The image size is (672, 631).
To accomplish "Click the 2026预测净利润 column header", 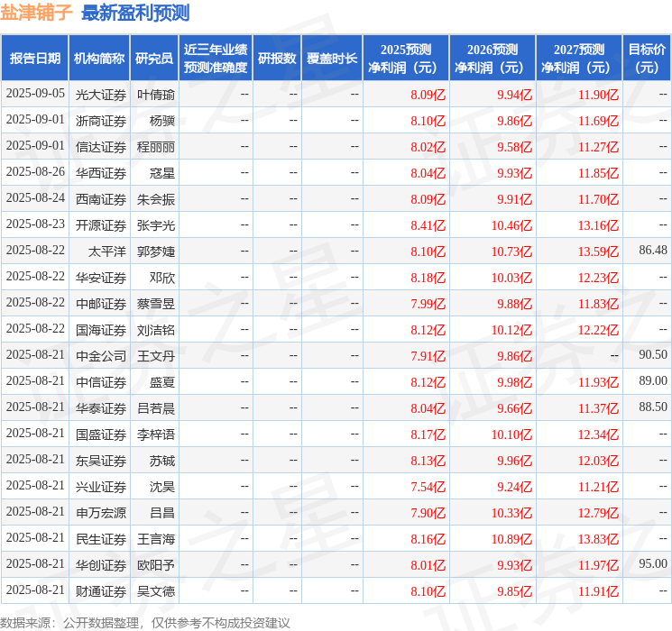I will pos(492,59).
